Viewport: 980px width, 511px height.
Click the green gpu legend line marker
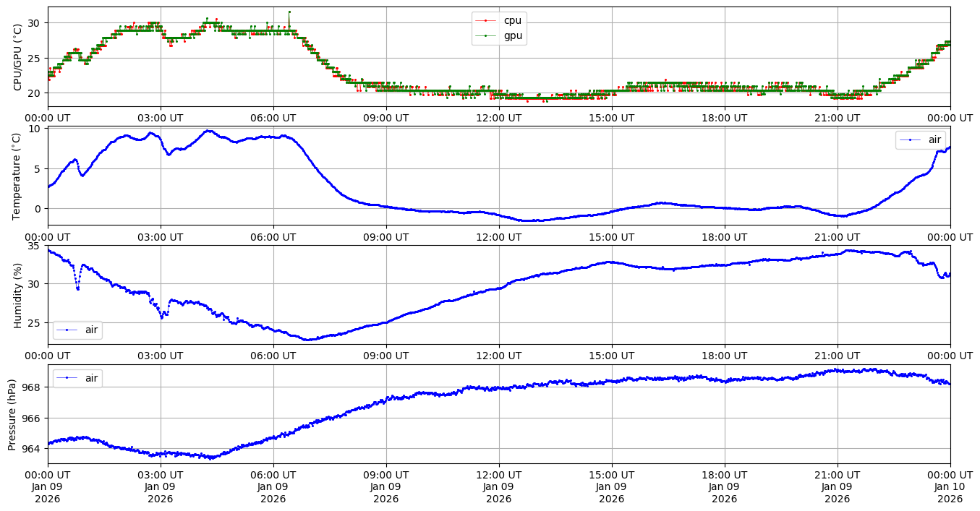point(487,35)
